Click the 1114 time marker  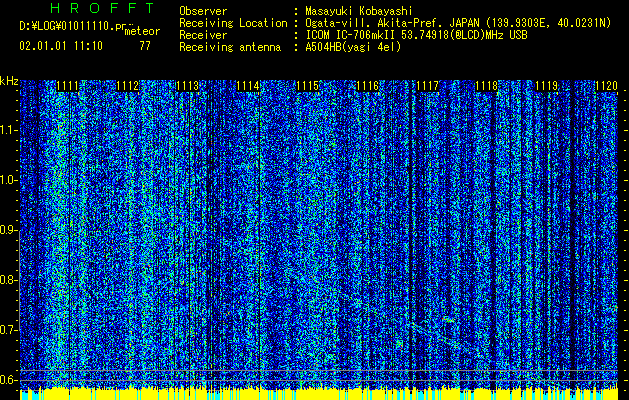pos(248,86)
